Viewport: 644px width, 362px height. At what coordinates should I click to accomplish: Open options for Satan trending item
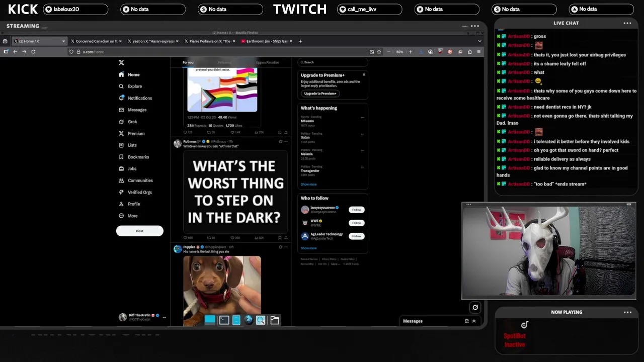362,134
